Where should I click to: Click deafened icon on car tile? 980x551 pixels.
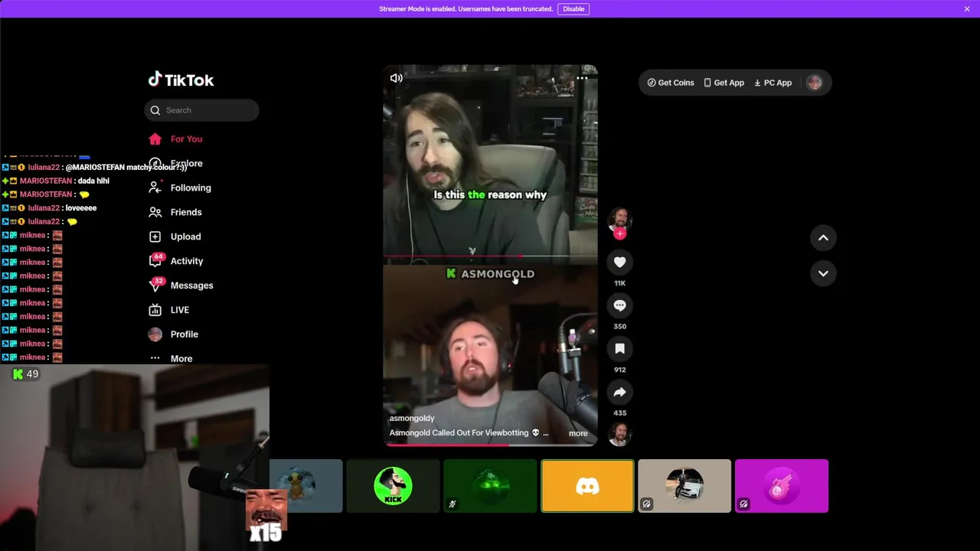point(646,504)
